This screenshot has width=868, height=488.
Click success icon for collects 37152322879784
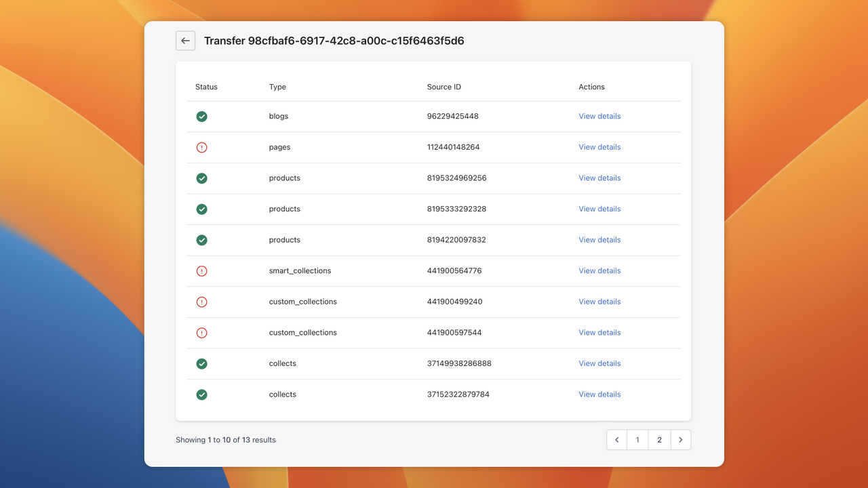point(201,394)
